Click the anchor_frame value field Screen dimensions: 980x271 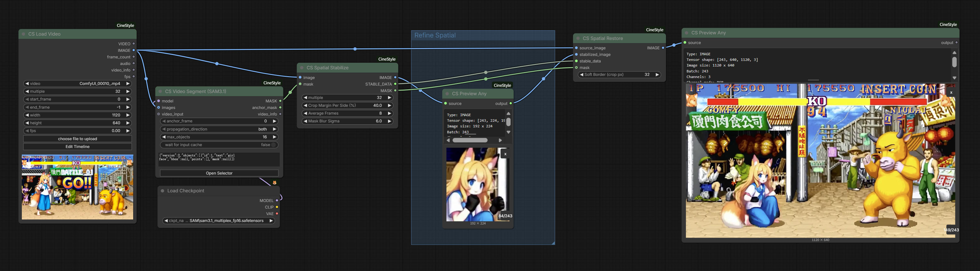(x=219, y=121)
